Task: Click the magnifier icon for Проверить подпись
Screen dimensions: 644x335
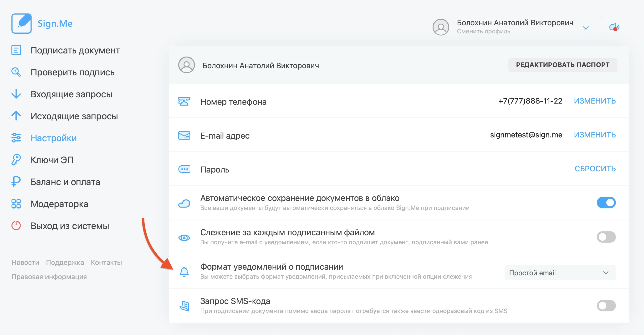Action: pos(16,72)
